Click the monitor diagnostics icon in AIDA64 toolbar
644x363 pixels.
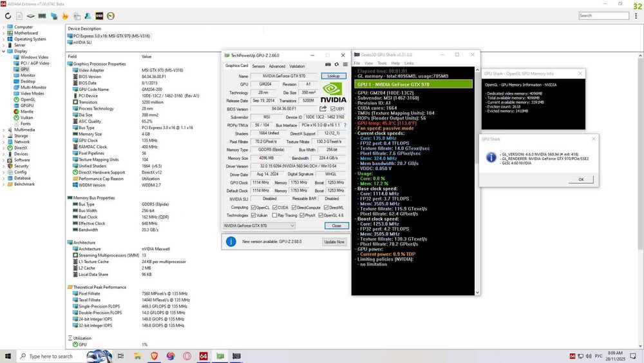pyautogui.click(x=54, y=16)
